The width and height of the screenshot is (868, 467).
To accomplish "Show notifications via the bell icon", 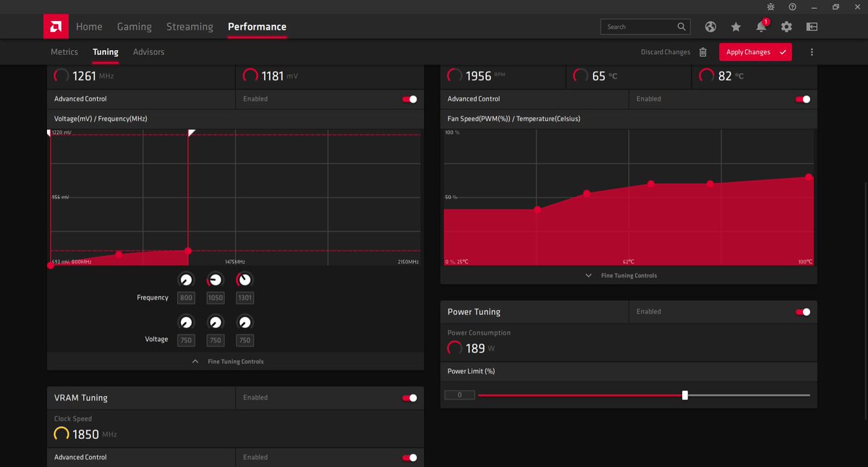I will point(761,27).
